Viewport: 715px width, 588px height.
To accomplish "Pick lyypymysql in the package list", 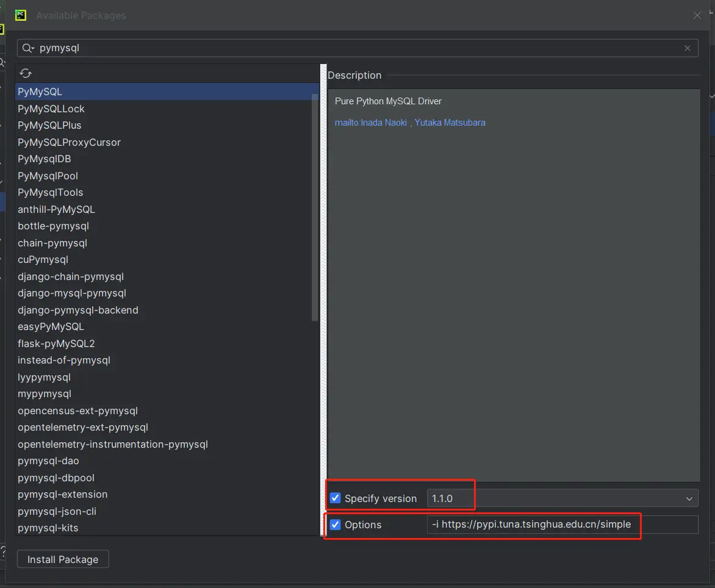I will coord(167,378).
